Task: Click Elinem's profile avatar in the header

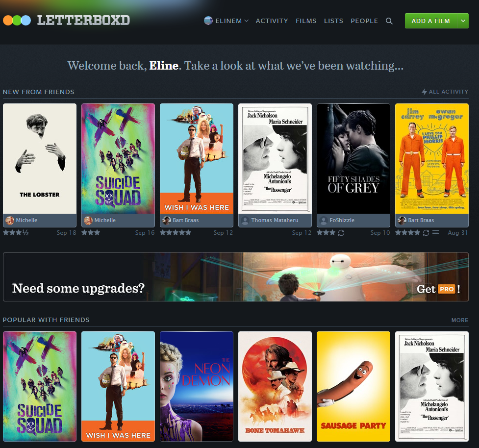Action: 208,21
